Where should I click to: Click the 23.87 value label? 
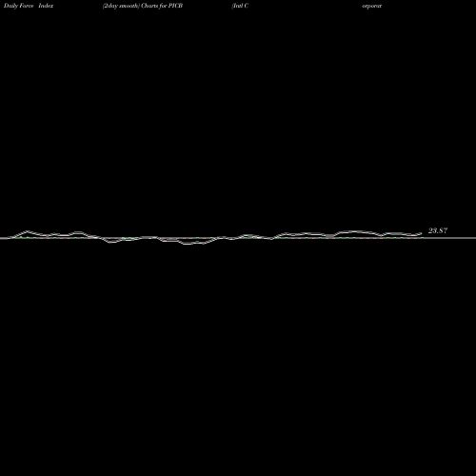coord(438,230)
